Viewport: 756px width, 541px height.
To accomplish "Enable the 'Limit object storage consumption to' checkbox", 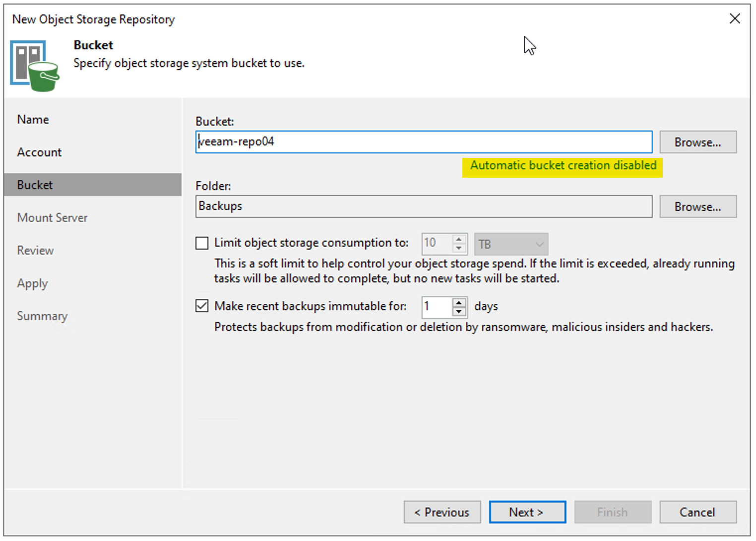I will [201, 243].
